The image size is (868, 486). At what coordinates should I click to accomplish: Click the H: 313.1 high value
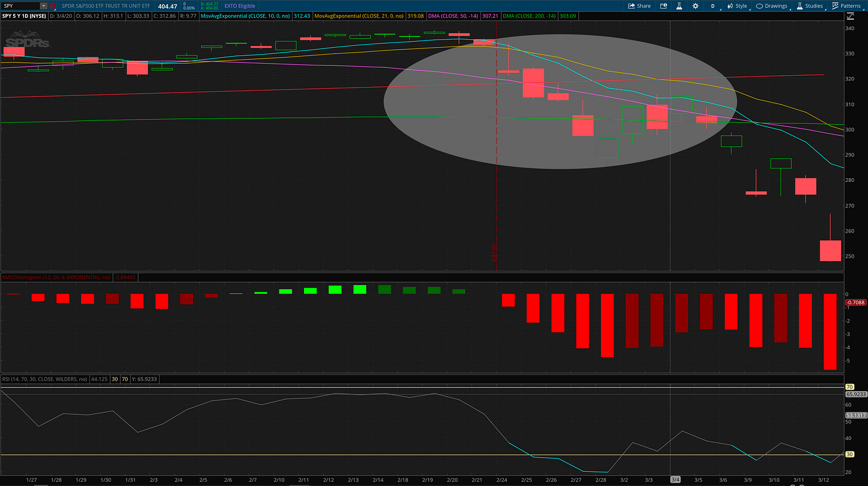pos(112,15)
